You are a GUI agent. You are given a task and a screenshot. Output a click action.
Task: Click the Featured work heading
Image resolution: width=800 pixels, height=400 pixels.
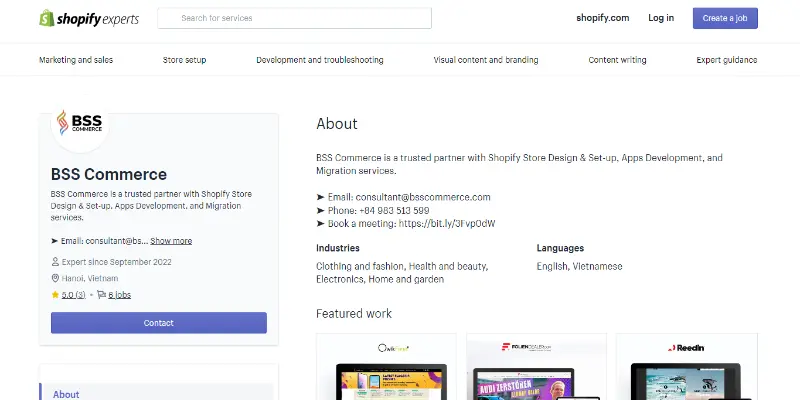tap(354, 313)
